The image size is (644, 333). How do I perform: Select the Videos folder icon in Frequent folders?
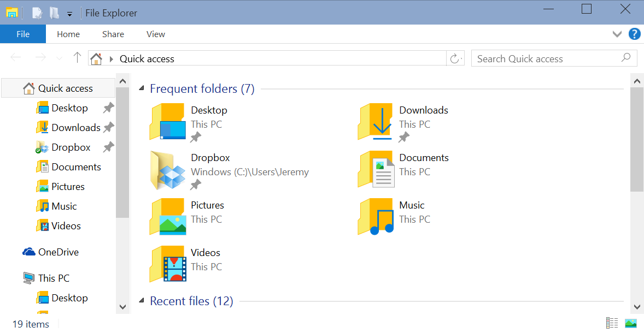coord(168,265)
